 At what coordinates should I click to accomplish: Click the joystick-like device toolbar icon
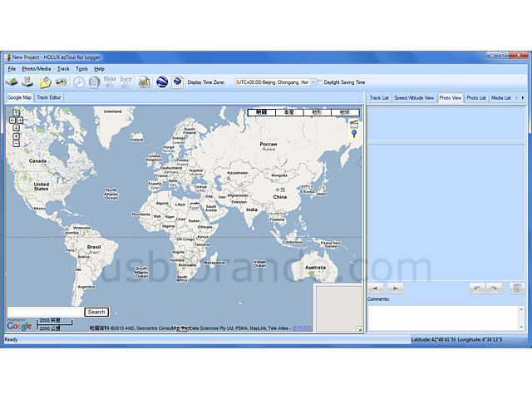coord(27,81)
